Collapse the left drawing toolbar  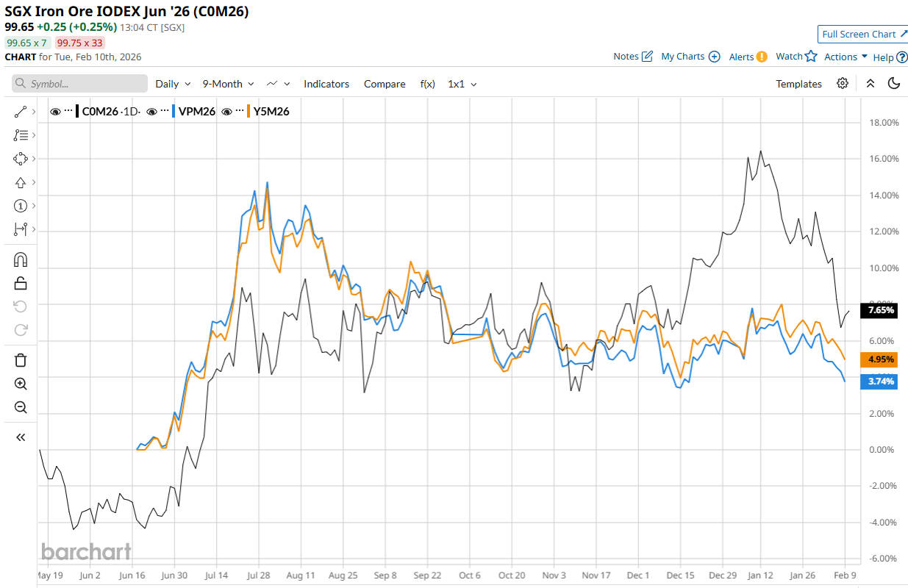[21, 437]
